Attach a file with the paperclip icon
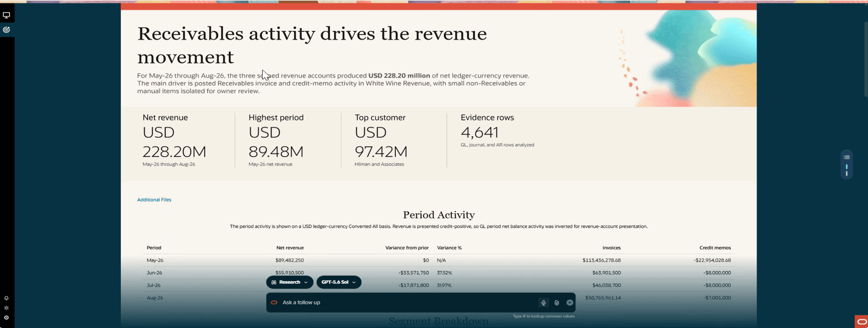This screenshot has height=328, width=868. [556, 303]
